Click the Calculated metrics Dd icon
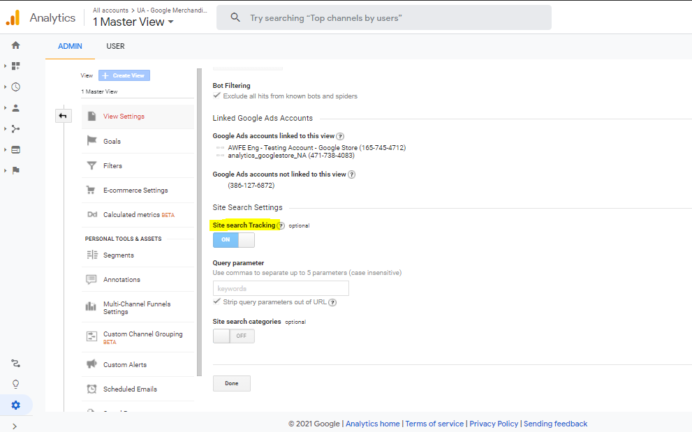The height and width of the screenshot is (432, 692). (92, 214)
